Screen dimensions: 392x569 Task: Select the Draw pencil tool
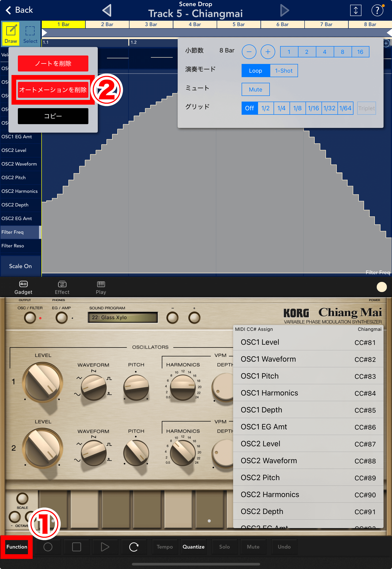point(11,34)
